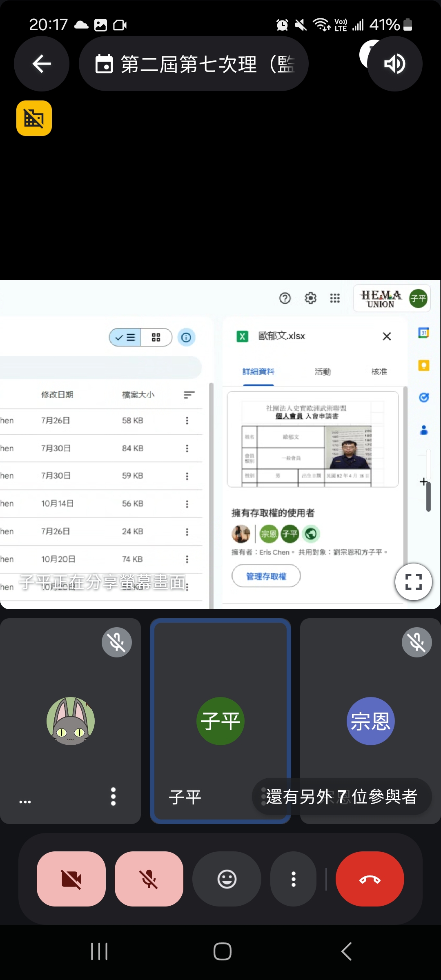The height and width of the screenshot is (980, 441).
Task: Unmute the microphone
Action: point(149,879)
